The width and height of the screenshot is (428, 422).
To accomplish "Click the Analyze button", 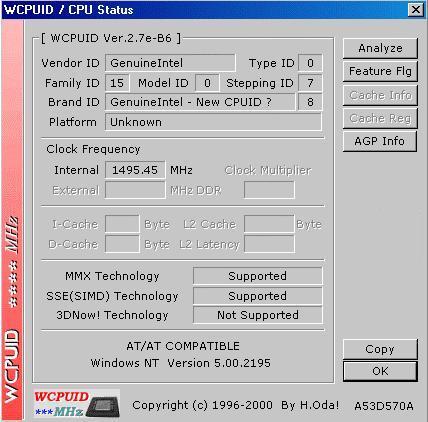I will tap(380, 48).
